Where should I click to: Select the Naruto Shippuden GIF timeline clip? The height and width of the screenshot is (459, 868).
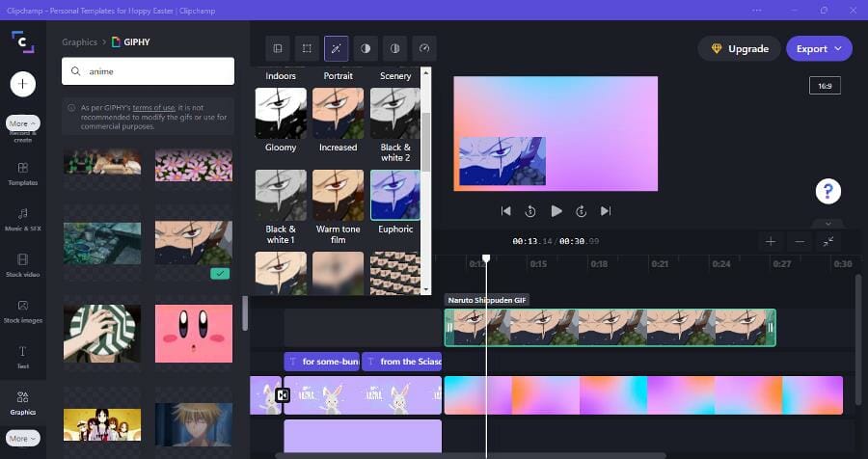610,328
